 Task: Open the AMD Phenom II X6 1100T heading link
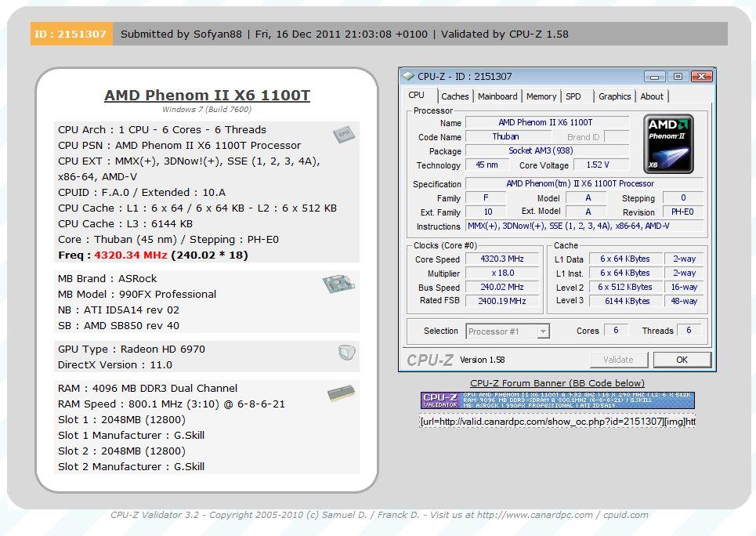[208, 95]
